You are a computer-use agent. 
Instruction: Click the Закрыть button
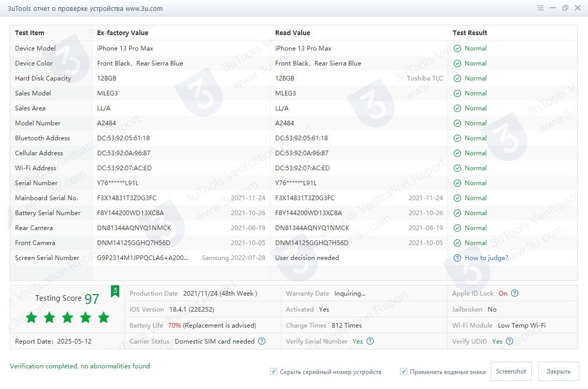559,371
